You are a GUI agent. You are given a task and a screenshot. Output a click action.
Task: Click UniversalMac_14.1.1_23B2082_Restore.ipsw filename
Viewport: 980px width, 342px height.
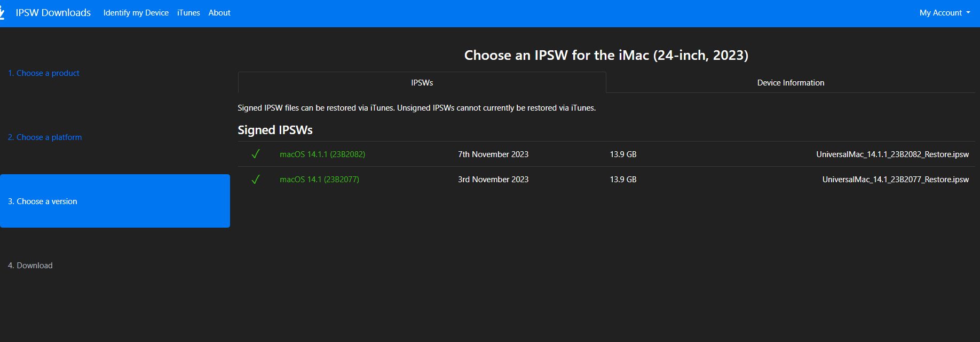point(892,154)
